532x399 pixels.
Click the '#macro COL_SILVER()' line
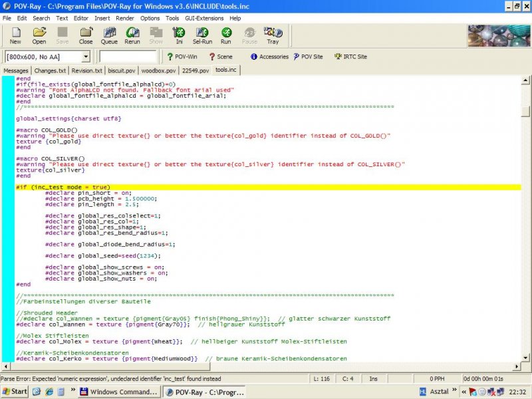click(x=51, y=158)
